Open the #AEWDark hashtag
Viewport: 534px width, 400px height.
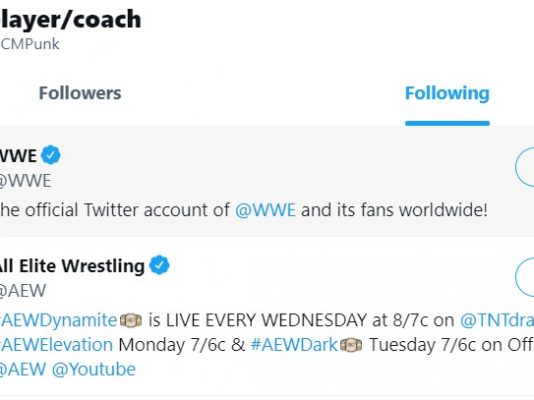[294, 345]
